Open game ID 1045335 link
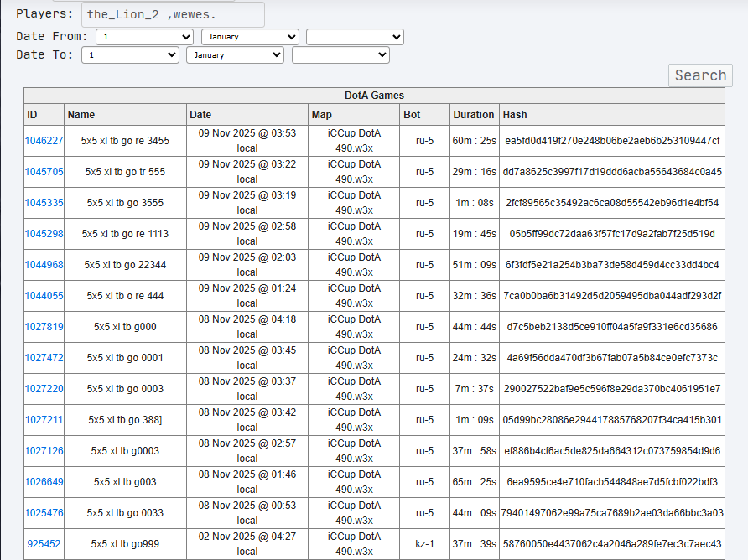 pos(44,203)
